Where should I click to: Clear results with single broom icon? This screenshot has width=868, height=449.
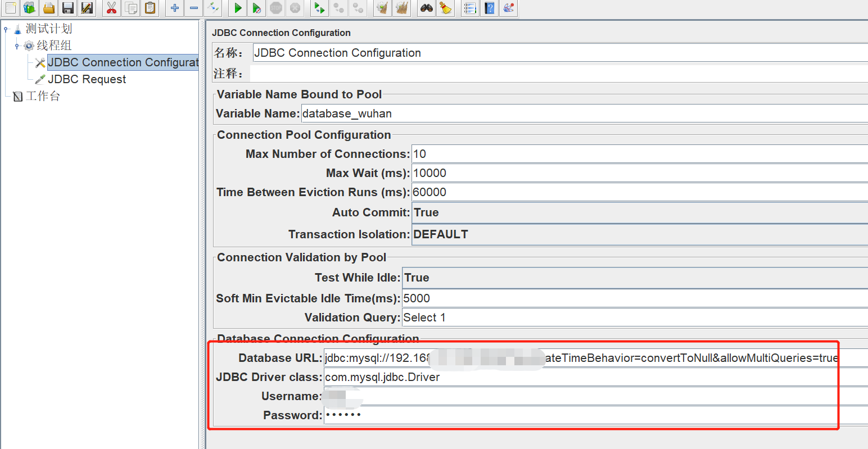382,8
